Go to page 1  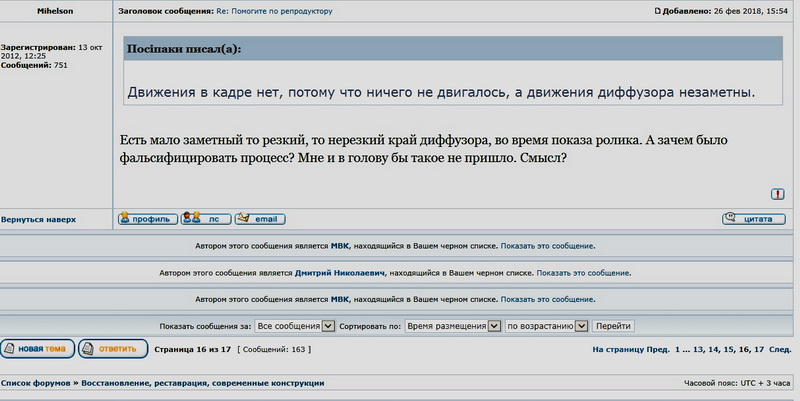pyautogui.click(x=678, y=349)
